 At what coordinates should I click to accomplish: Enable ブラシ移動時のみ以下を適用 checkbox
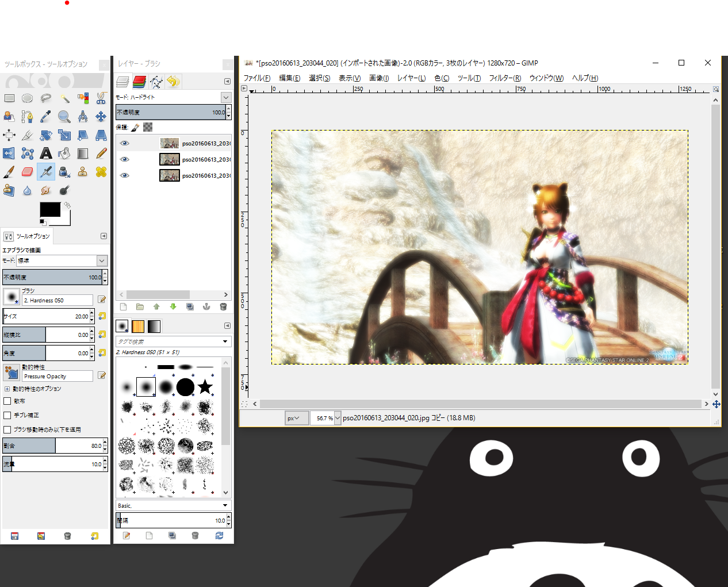[7, 429]
